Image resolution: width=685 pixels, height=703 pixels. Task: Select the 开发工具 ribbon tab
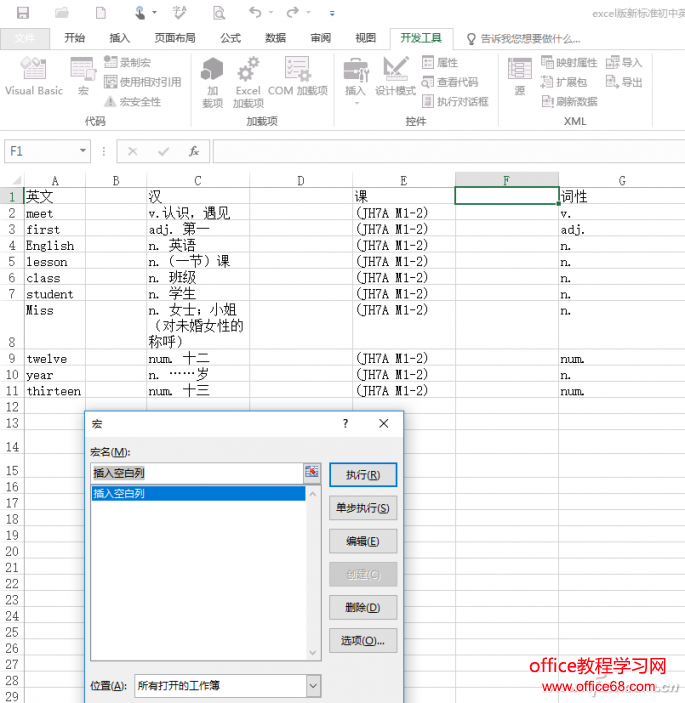421,38
